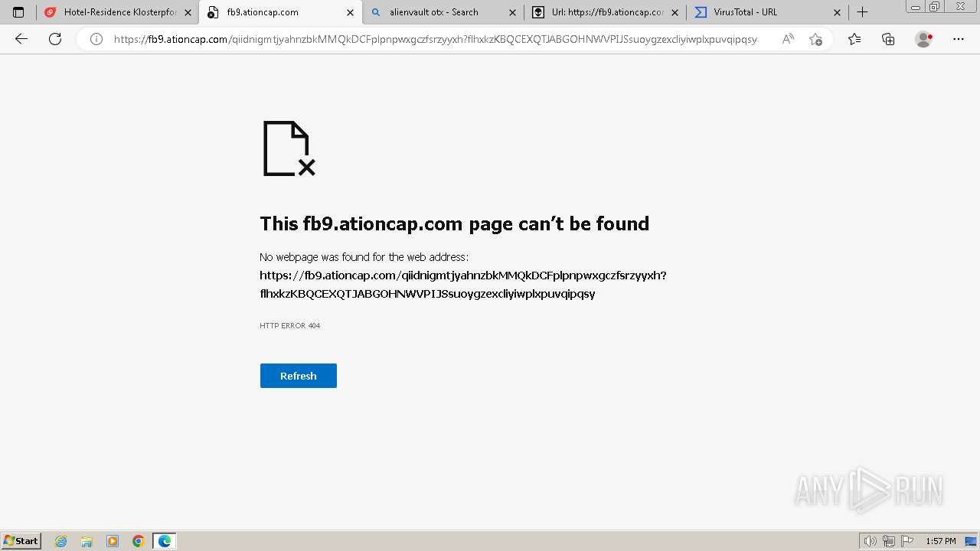
Task: Open network tray icon
Action: pyautogui.click(x=889, y=541)
